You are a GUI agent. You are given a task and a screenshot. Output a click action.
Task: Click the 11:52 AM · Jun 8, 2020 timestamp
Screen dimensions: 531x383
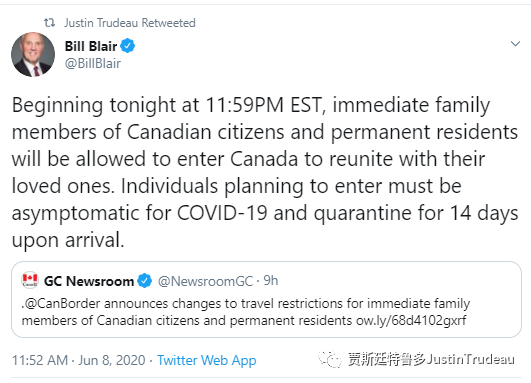pos(79,360)
